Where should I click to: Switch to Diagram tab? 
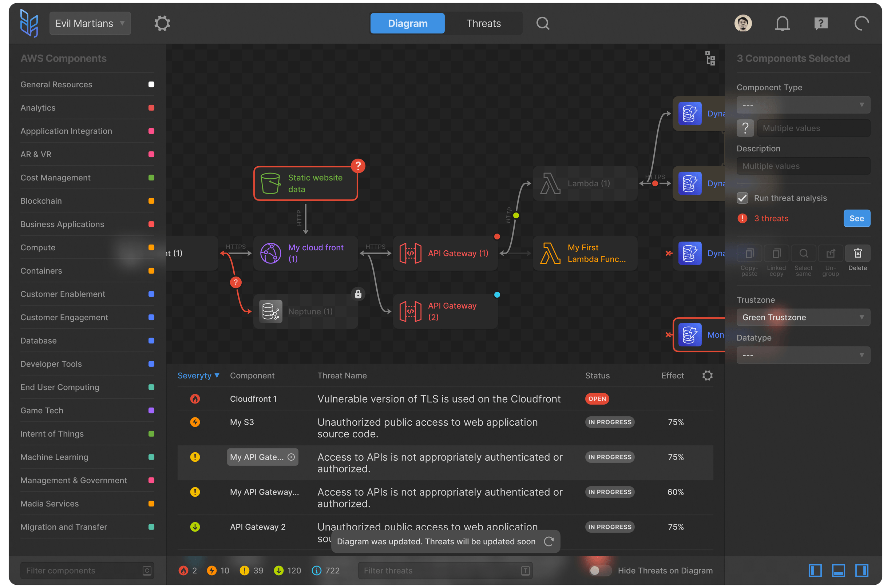click(x=408, y=23)
